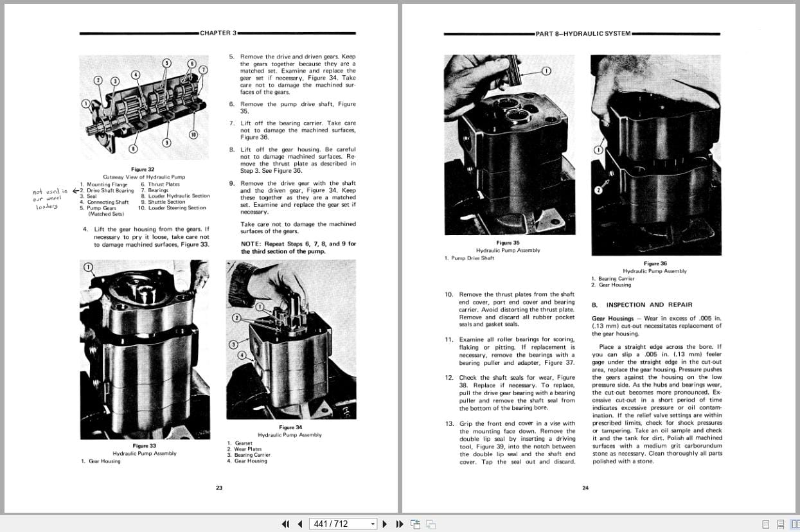
Task: Advance to the next page
Action: pyautogui.click(x=384, y=524)
